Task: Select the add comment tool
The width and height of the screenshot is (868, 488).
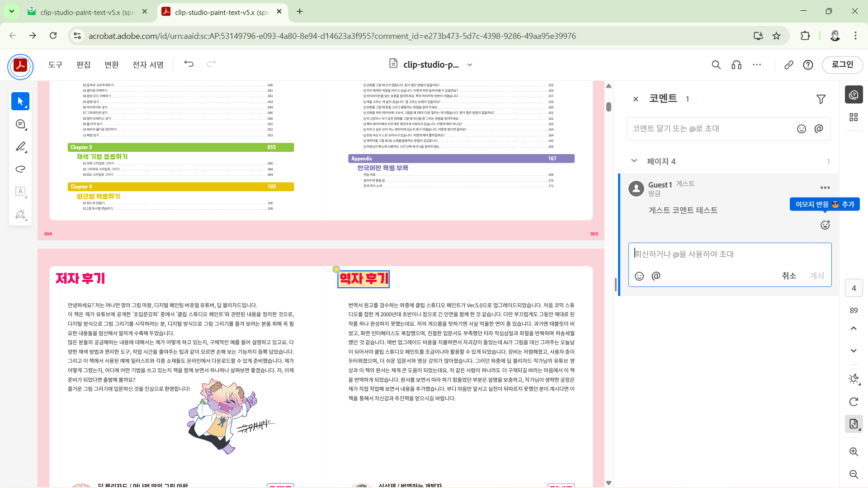Action: point(20,124)
